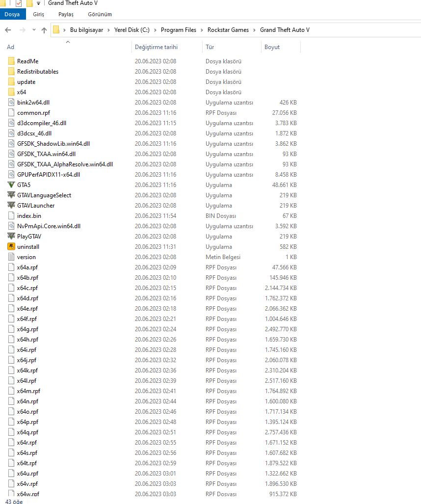The height and width of the screenshot is (504, 421).
Task: Select the GTAVLauncher executable icon
Action: [11, 205]
